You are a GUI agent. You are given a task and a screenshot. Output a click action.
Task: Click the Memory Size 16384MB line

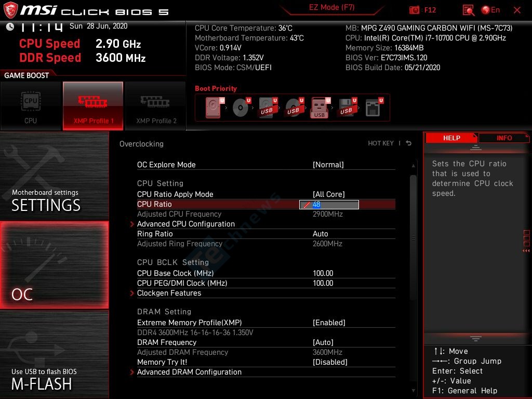(384, 48)
